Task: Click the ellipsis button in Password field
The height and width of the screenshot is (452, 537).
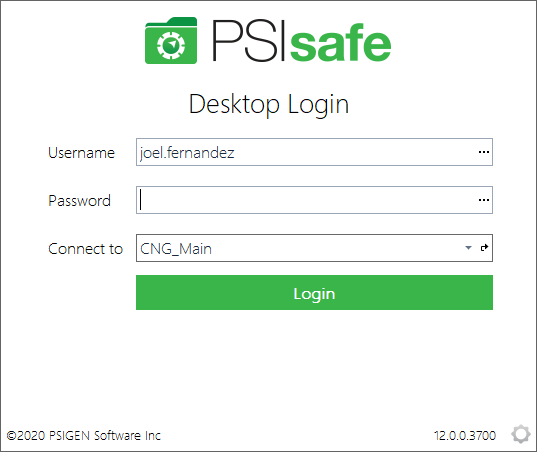Action: 484,200
